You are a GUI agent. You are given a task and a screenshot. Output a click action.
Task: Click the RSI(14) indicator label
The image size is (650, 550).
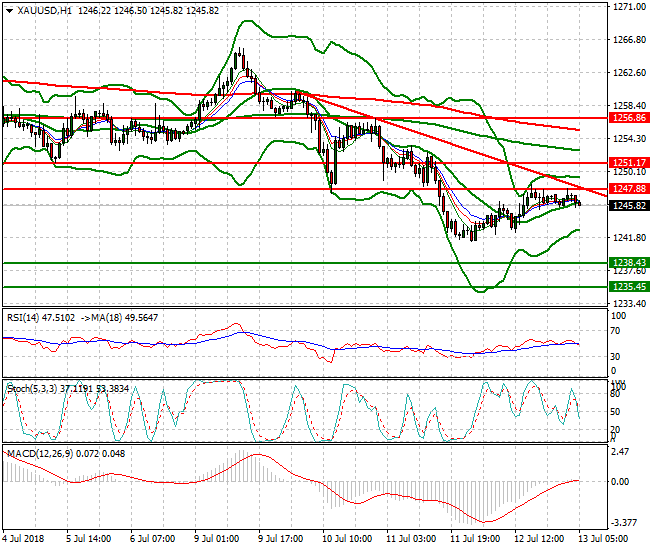coord(25,317)
